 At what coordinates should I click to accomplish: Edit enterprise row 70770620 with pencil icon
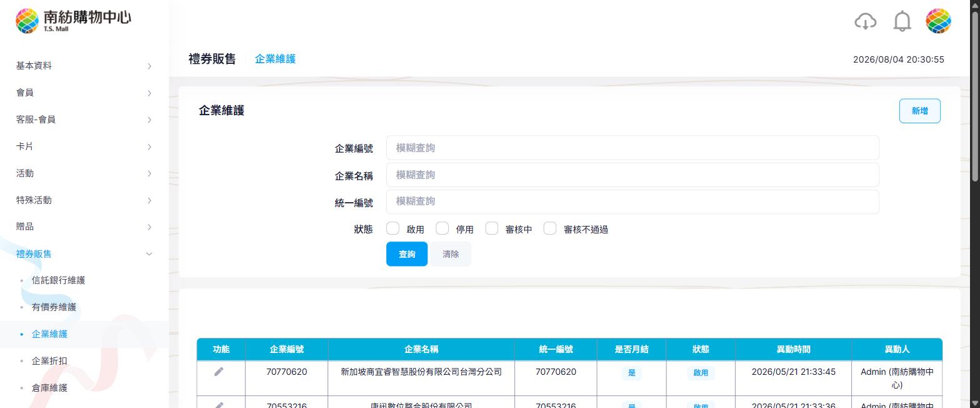219,372
